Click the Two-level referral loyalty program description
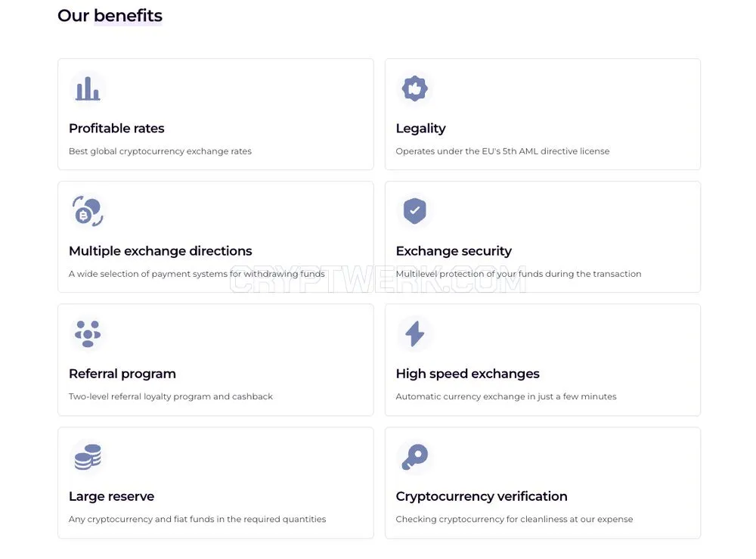756x559 pixels. click(x=171, y=396)
